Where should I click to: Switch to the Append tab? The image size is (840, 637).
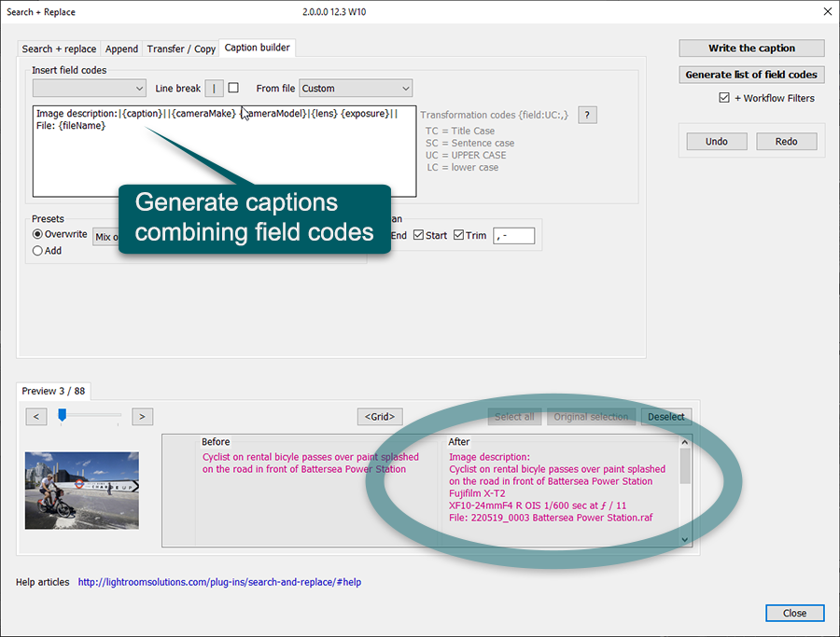click(121, 48)
